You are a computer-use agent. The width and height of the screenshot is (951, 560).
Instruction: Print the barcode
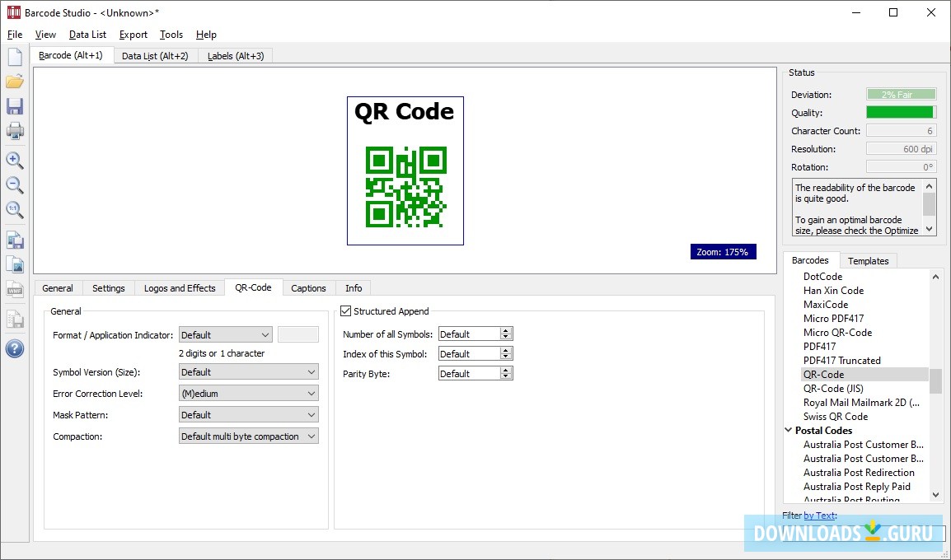click(x=15, y=130)
